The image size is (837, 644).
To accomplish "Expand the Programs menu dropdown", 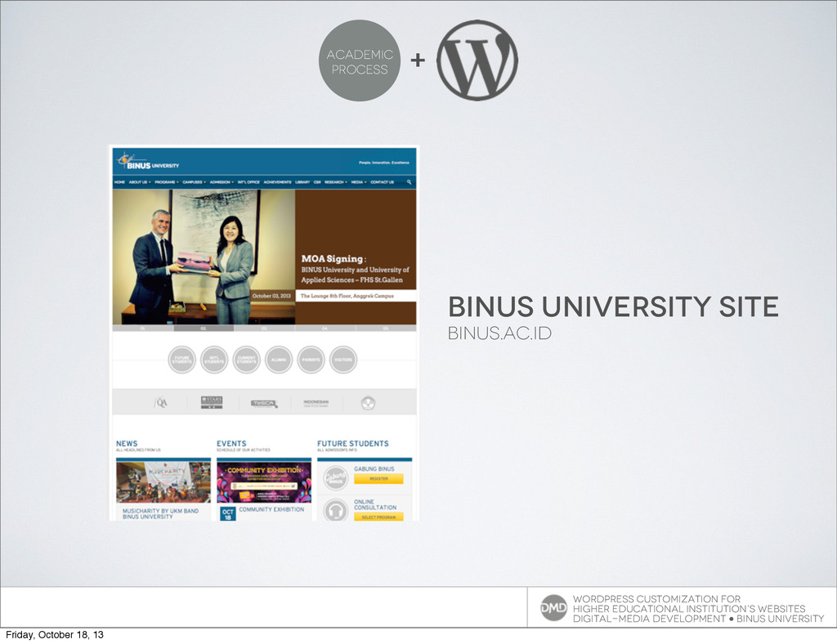I will (167, 182).
